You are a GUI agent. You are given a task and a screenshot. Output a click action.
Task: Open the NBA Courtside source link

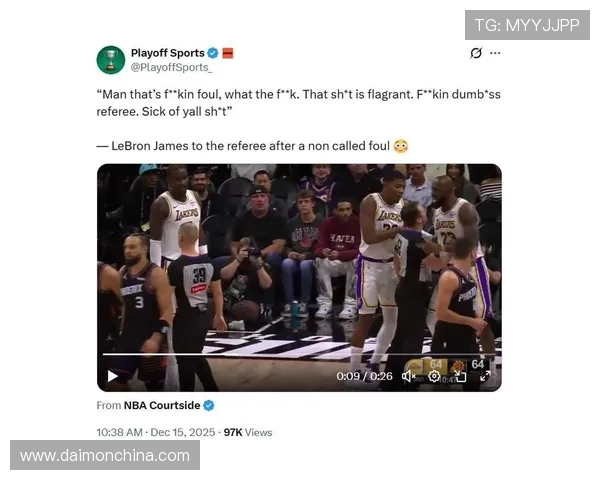(x=162, y=405)
